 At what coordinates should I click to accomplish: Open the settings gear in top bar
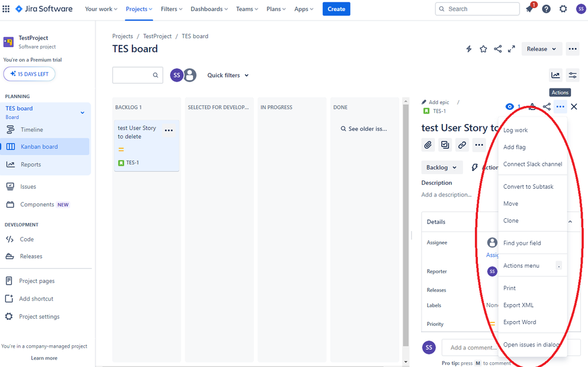pyautogui.click(x=563, y=9)
